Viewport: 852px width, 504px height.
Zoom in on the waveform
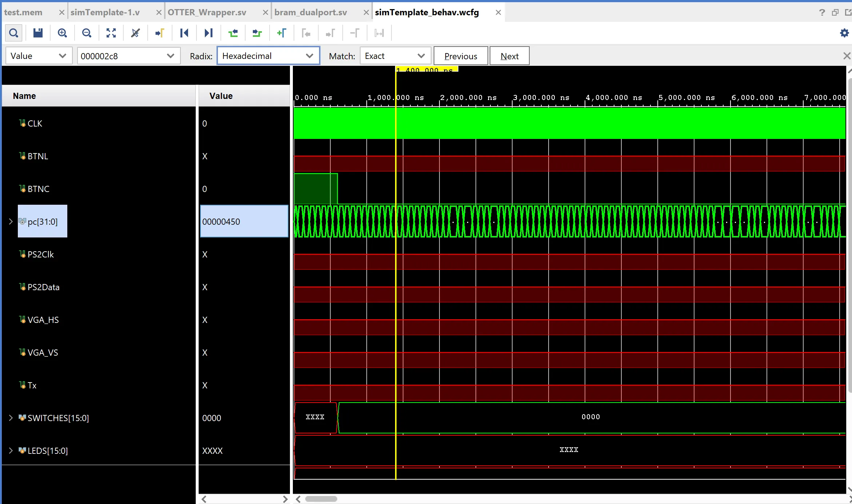(62, 33)
